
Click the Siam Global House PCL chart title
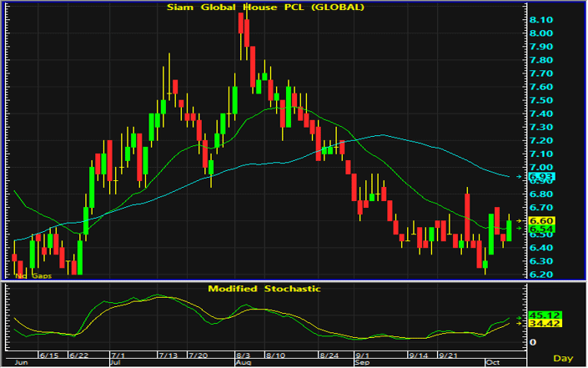click(265, 8)
